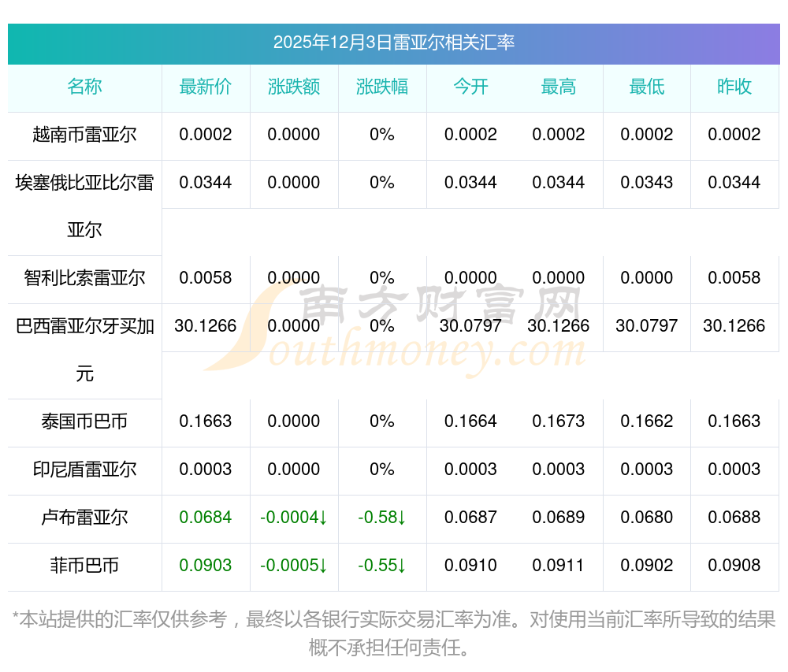Select the 智利比索雷亚尔 currency name
The height and width of the screenshot is (672, 788).
tap(84, 278)
